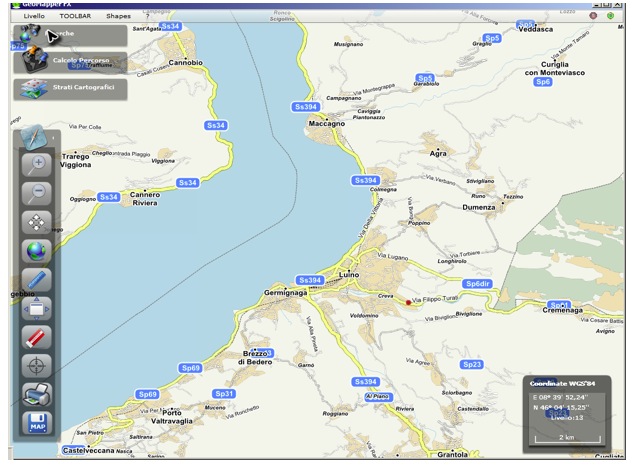Click the green status indicator in top bar
The image size is (637, 468).
[610, 16]
